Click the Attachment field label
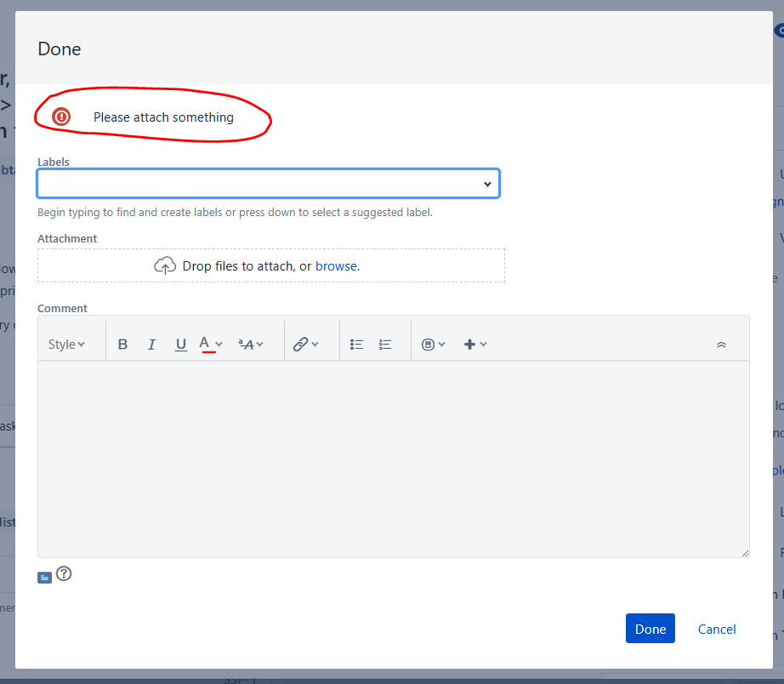Image resolution: width=784 pixels, height=684 pixels. tap(67, 239)
